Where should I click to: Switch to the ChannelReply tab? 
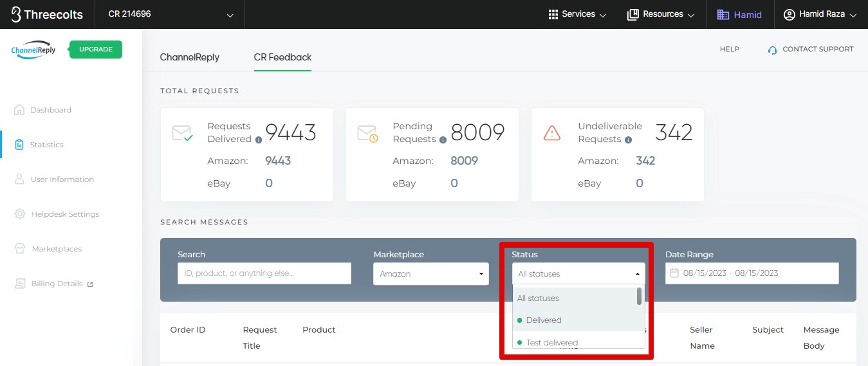point(189,57)
